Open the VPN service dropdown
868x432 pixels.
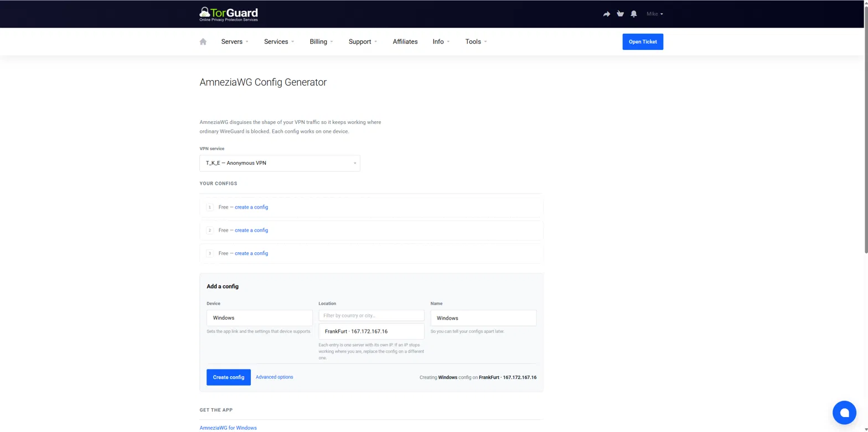pos(280,163)
